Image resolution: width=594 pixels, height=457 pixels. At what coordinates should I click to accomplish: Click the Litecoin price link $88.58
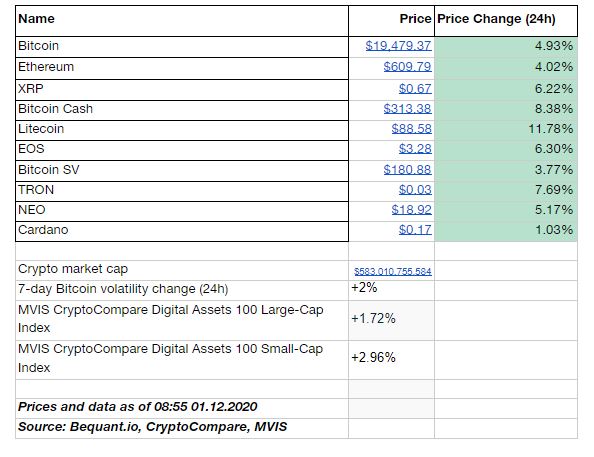click(411, 129)
